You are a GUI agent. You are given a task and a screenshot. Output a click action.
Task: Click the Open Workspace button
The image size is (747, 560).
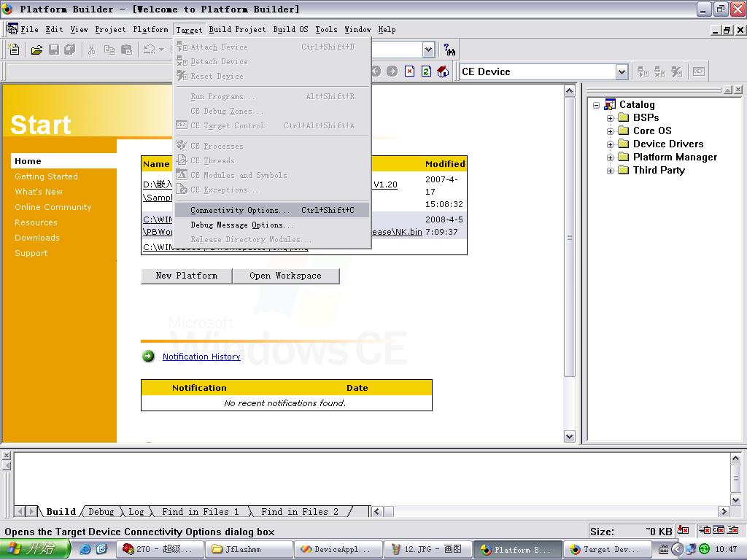pyautogui.click(x=286, y=276)
